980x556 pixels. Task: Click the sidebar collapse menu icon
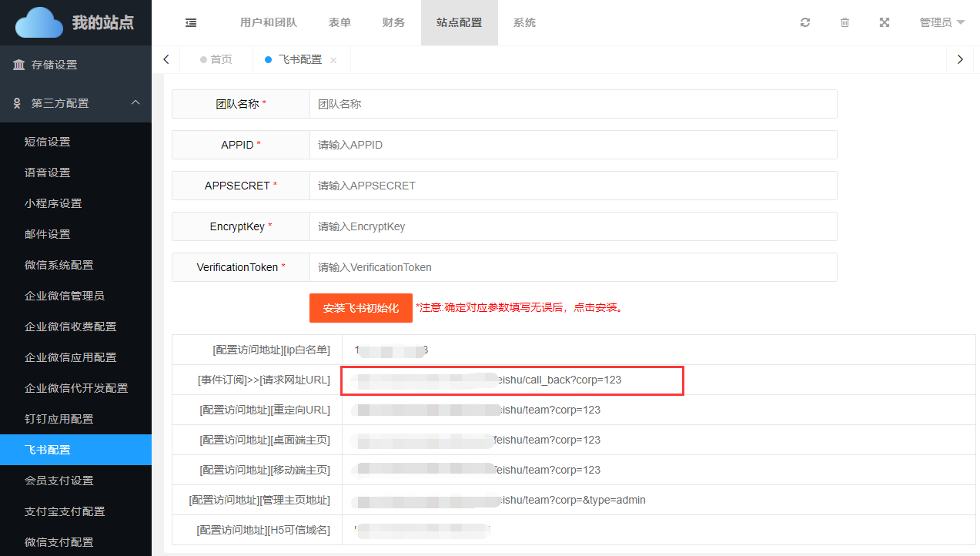(x=191, y=22)
